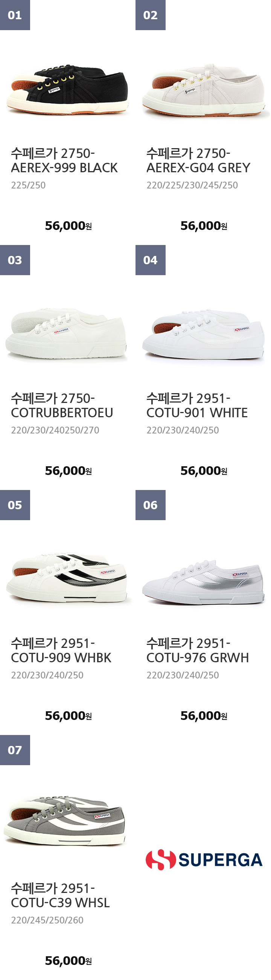Click the 07 number badge
The image size is (271, 980).
pyautogui.click(x=15, y=750)
